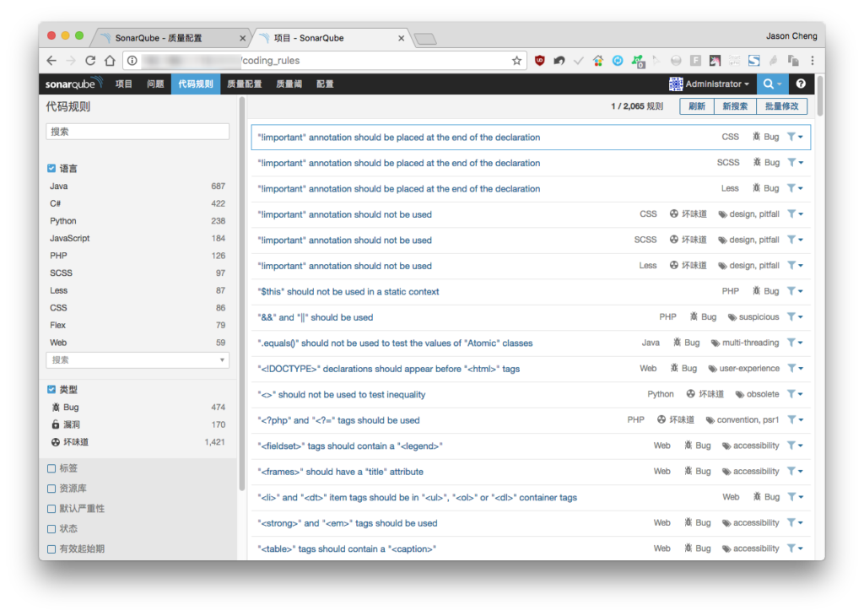
Task: Enable the 默认严重性 facet checkbox
Action: [x=51, y=509]
